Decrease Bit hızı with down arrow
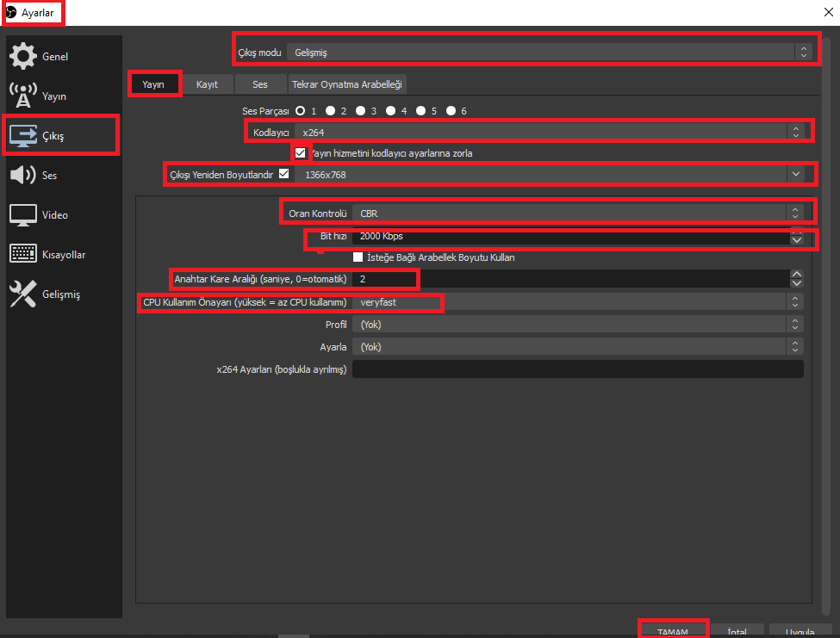Viewport: 840px width, 638px height. (x=797, y=240)
